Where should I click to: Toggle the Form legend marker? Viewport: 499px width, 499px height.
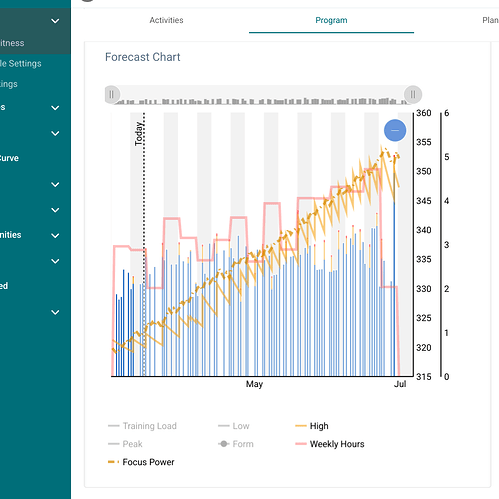coord(236,444)
